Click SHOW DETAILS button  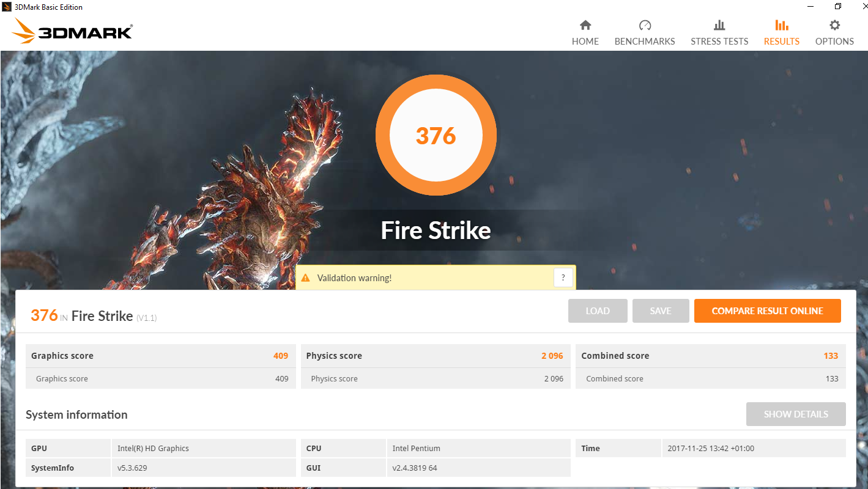(796, 414)
